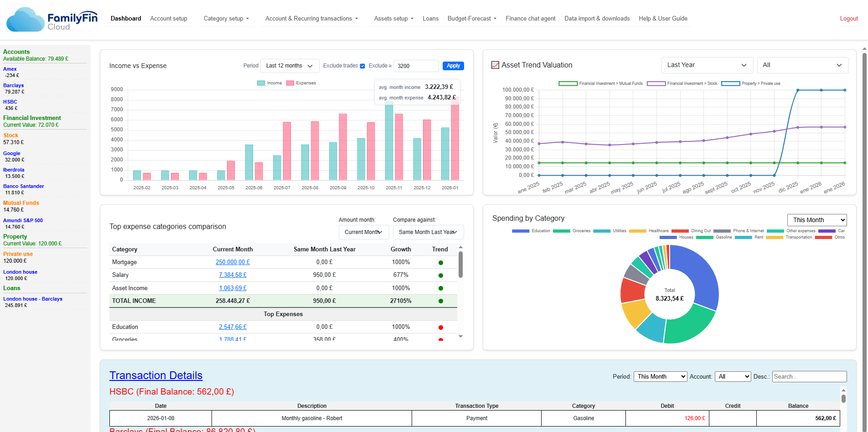The image size is (868, 432).
Task: Expand the Amount month Current Month dropdown
Action: 364,232
